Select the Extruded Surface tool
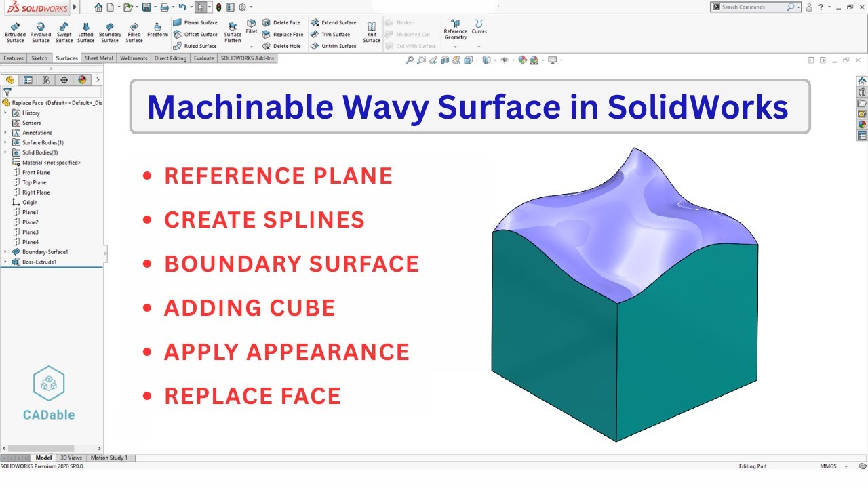Image resolution: width=868 pixels, height=488 pixels. click(15, 33)
